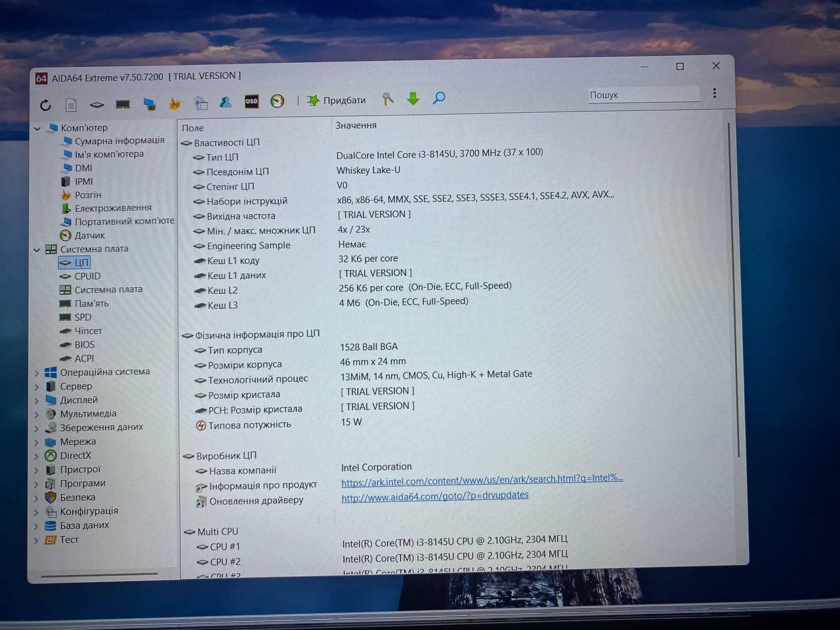Collapse the Комп'ютер tree node

37,129
